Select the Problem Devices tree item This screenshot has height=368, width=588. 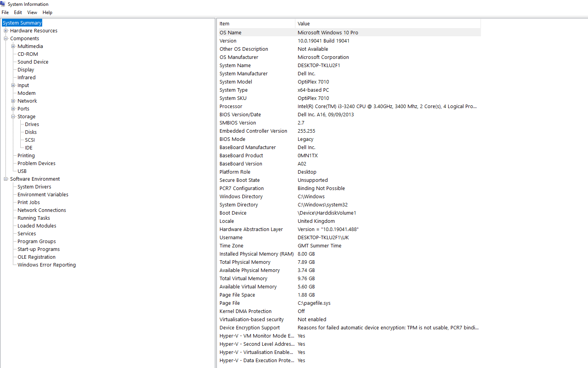tap(36, 164)
